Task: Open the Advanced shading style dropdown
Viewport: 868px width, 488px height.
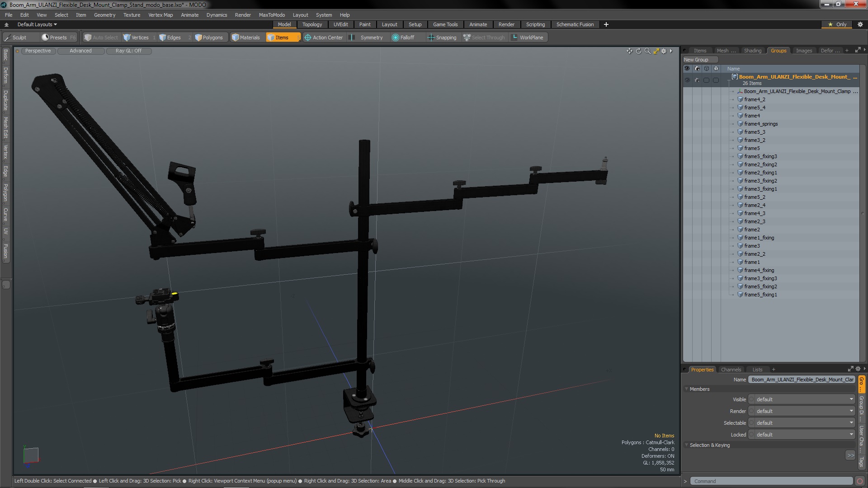Action: coord(80,51)
